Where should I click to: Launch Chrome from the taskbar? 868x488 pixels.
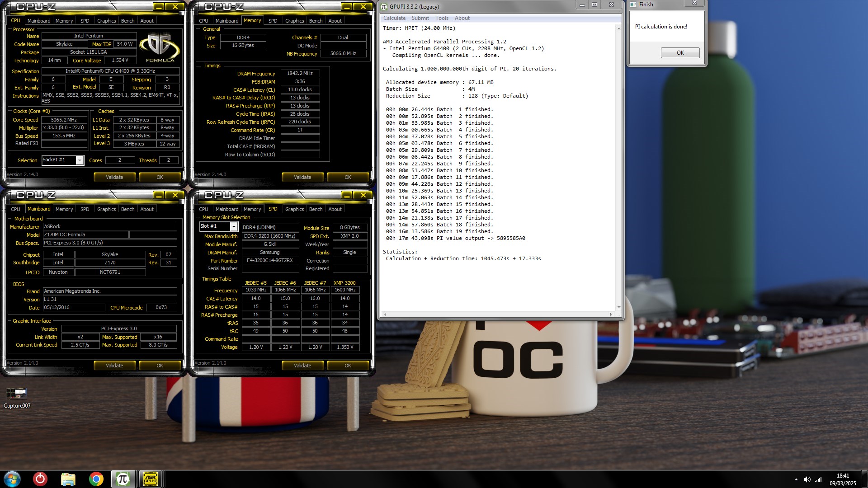(96, 479)
